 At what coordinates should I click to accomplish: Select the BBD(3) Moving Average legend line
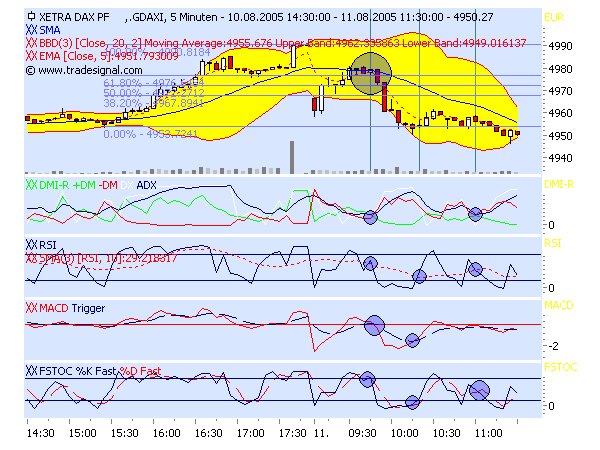283,43
